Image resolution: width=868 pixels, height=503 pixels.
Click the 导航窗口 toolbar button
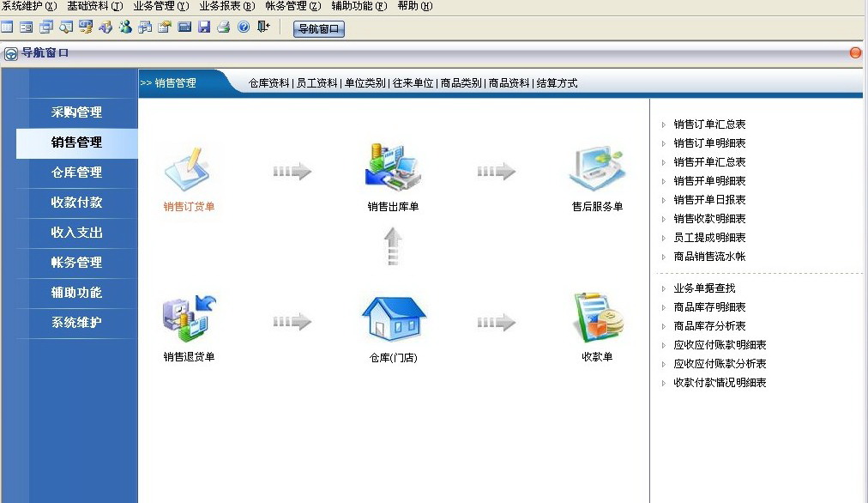click(319, 29)
